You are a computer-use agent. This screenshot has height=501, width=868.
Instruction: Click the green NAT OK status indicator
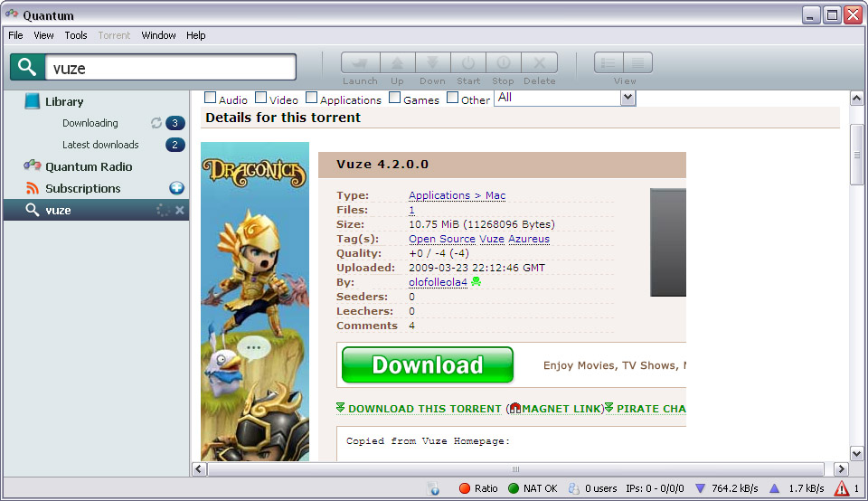tap(514, 488)
